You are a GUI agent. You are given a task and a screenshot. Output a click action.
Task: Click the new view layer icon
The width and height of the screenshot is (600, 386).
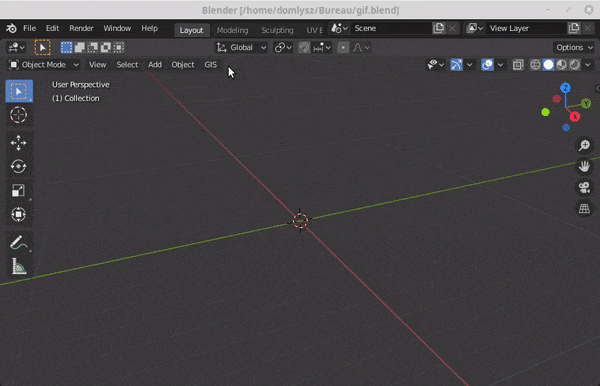[574, 28]
